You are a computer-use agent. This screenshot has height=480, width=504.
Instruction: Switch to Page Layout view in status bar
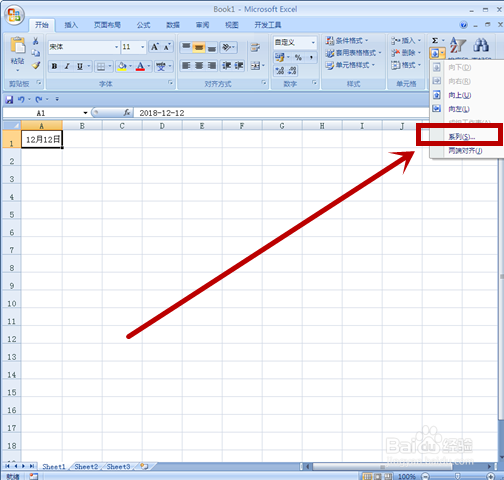click(x=378, y=477)
